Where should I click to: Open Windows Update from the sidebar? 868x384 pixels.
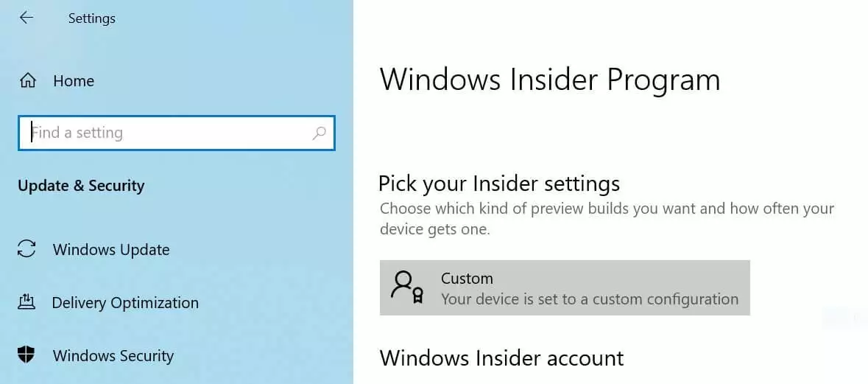point(111,250)
